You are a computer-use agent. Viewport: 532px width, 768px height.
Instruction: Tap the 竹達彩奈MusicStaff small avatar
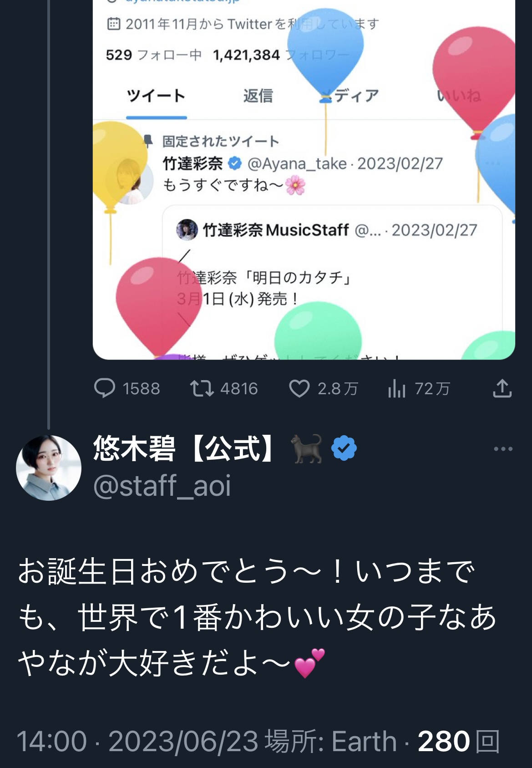point(187,230)
